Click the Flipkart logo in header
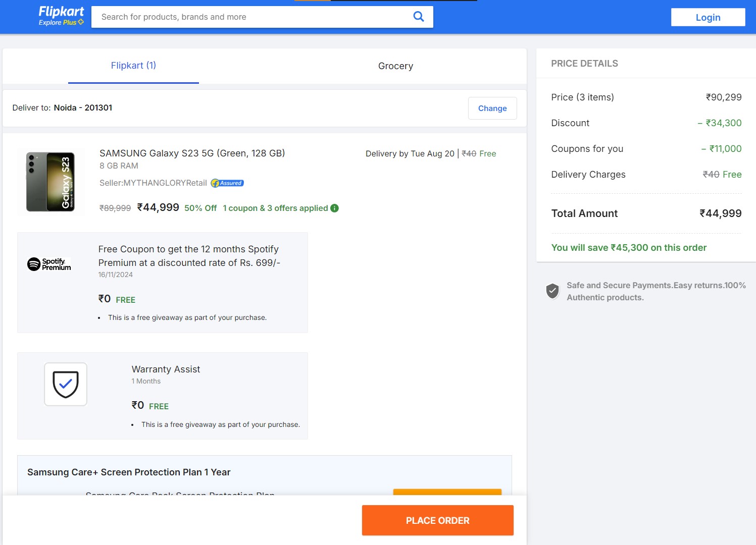 61,12
